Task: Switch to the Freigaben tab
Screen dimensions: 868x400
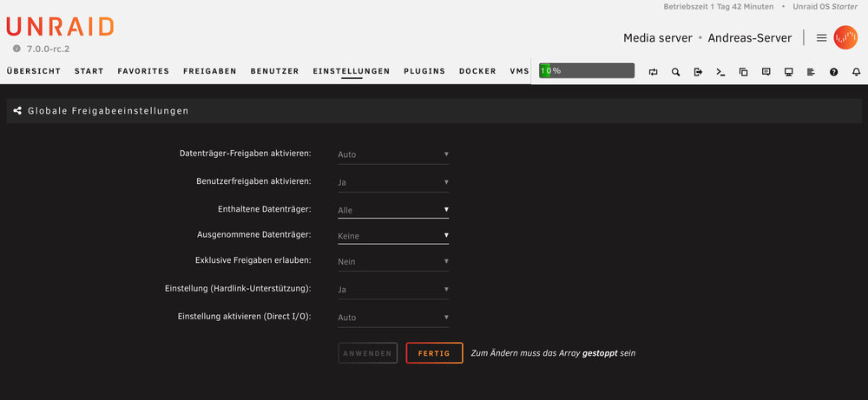Action: (210, 71)
